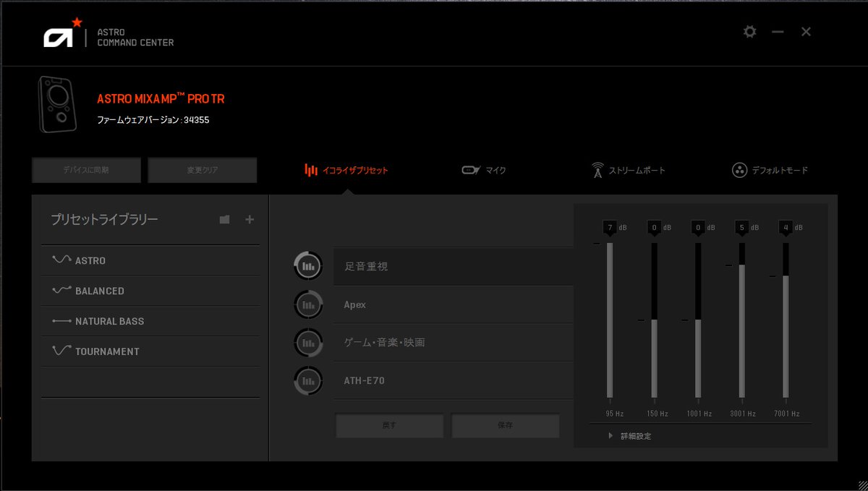
Task: Click the ASTRO preset curve icon
Action: click(61, 260)
